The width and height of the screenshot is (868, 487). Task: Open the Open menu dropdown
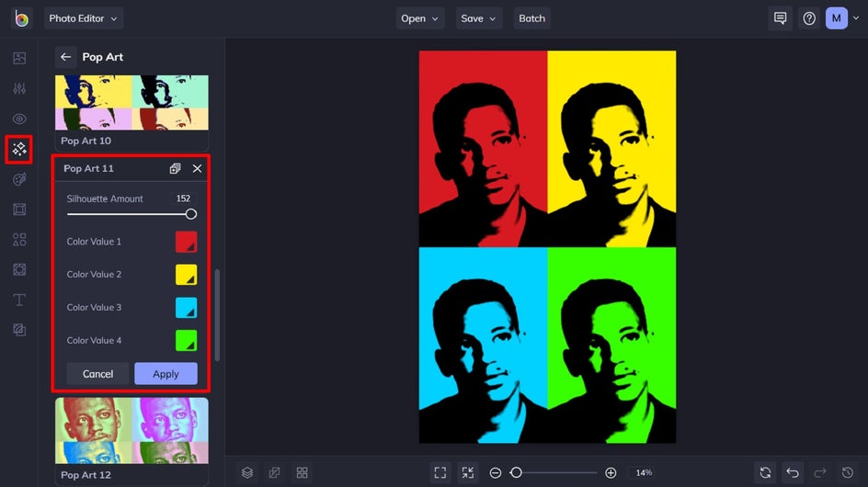[419, 18]
